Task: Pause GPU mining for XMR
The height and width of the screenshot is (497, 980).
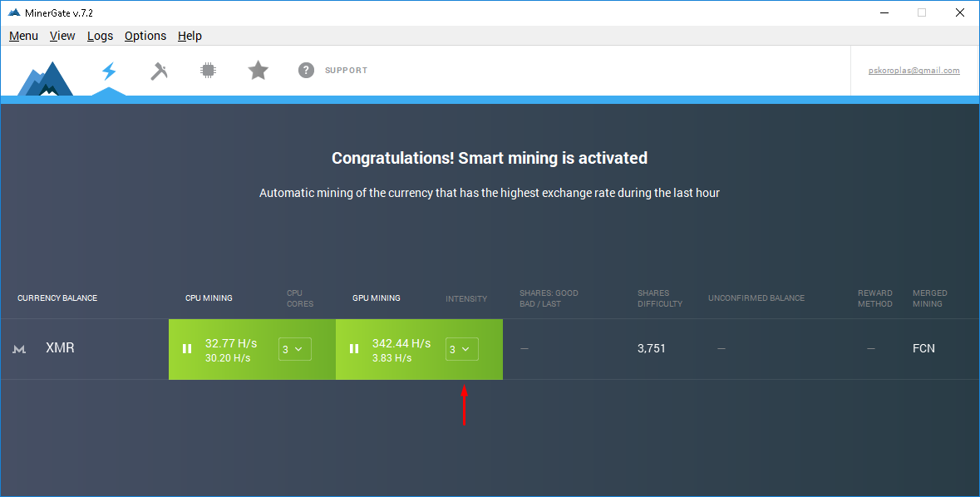Action: pyautogui.click(x=354, y=349)
